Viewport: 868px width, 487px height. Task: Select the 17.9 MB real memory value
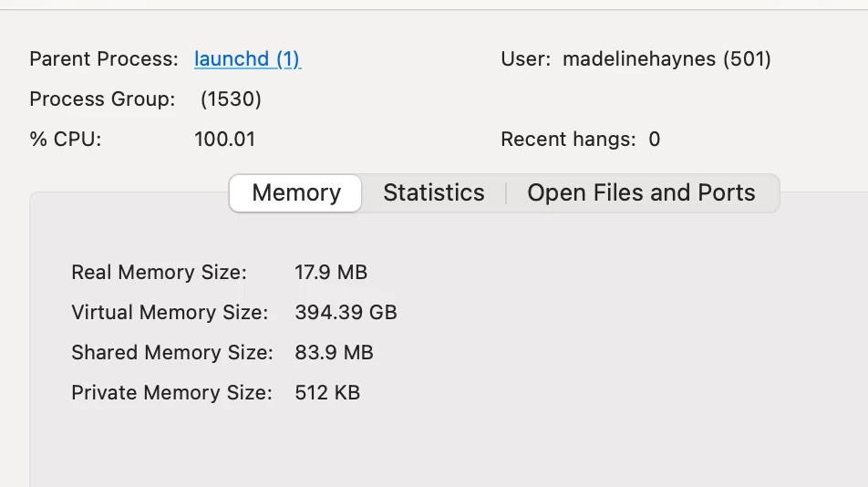click(331, 273)
